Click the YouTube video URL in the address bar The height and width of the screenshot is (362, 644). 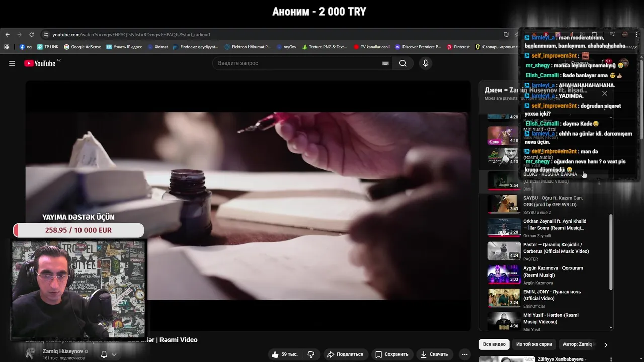tap(131, 35)
